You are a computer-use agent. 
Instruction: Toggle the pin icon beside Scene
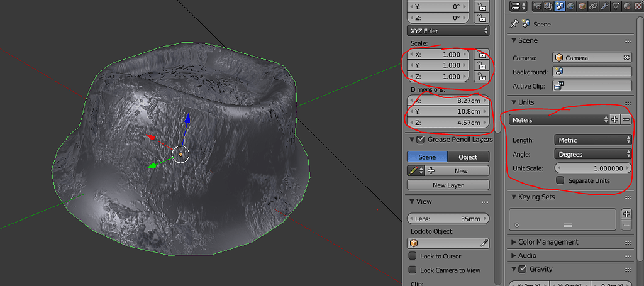click(x=514, y=25)
